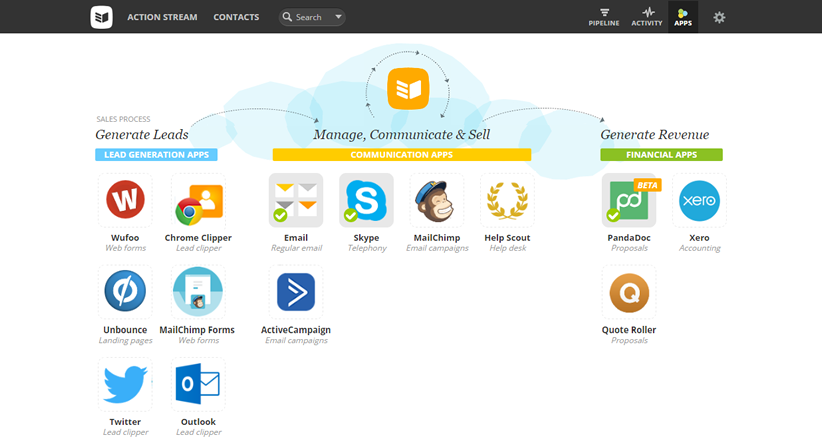Open the Email regular email app

296,200
